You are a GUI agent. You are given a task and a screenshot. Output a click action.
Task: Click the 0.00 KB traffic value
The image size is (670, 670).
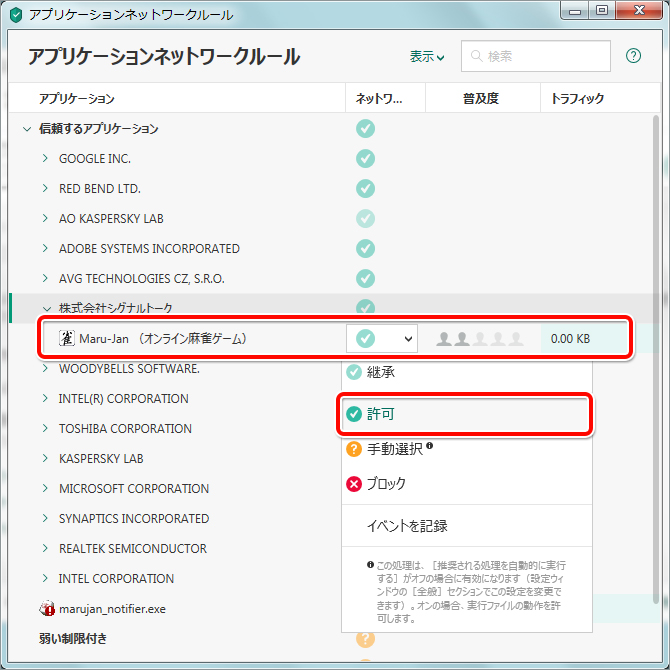pos(570,339)
